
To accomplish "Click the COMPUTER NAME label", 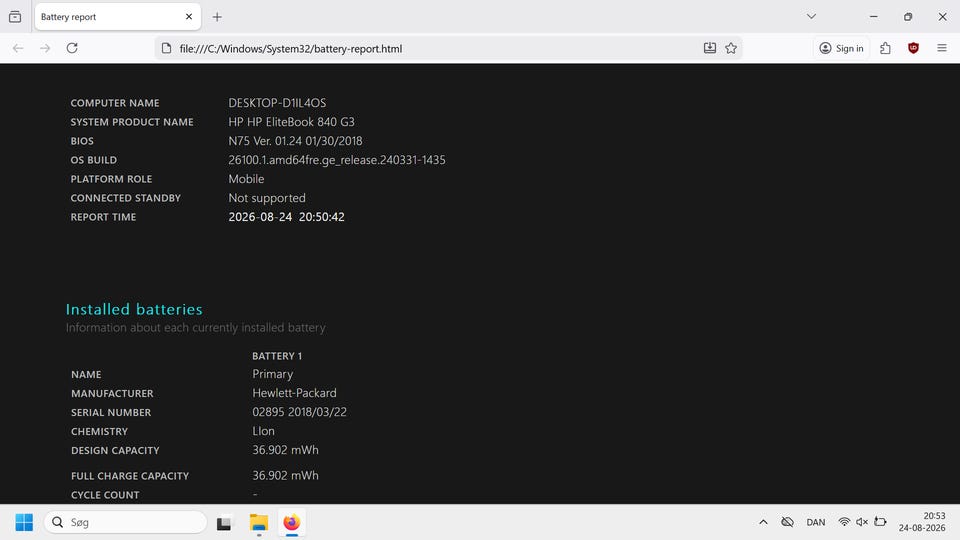I will click(x=115, y=103).
